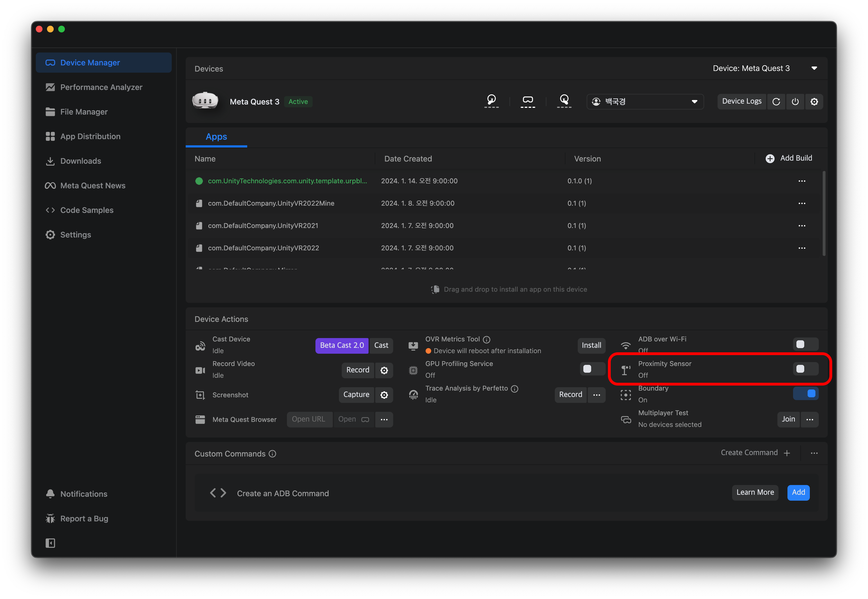The image size is (868, 599).
Task: Click the headset status icon in device header
Action: (x=528, y=101)
